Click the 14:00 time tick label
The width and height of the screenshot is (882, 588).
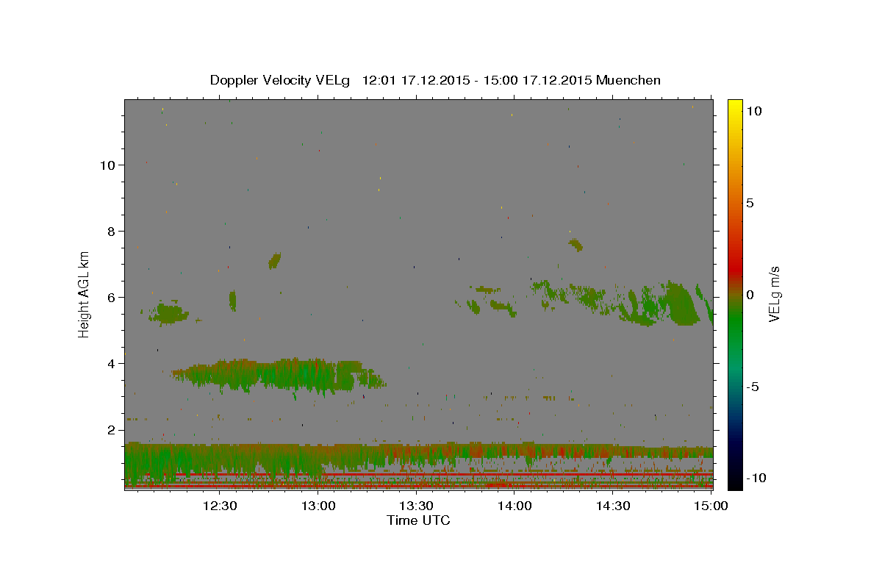click(514, 506)
